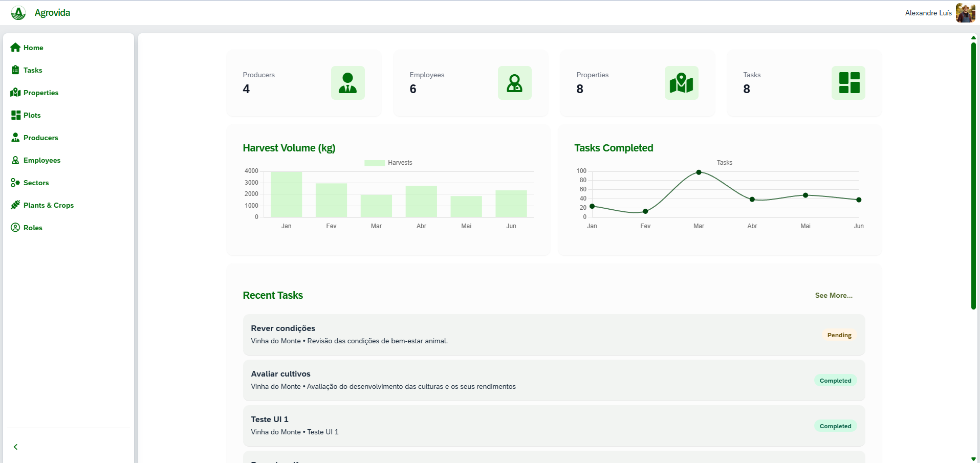
Task: Click the Abr line chart data point
Action: pyautogui.click(x=752, y=200)
